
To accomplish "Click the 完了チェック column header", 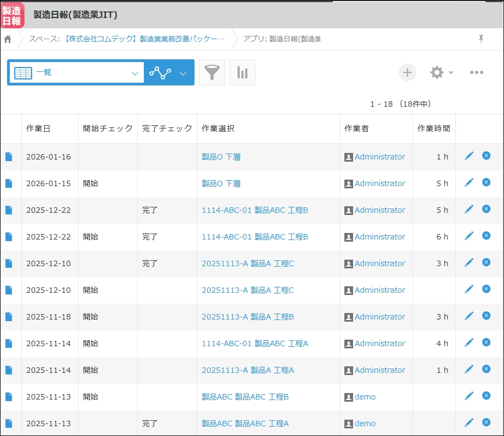I will click(x=167, y=128).
